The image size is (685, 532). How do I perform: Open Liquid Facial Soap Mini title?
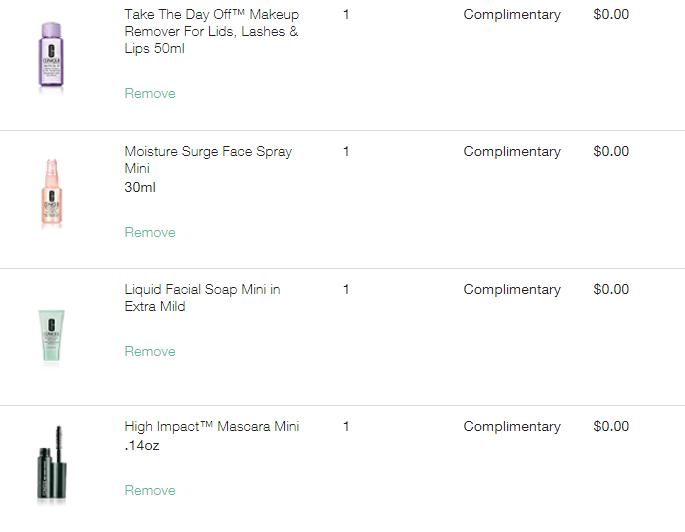pyautogui.click(x=202, y=298)
